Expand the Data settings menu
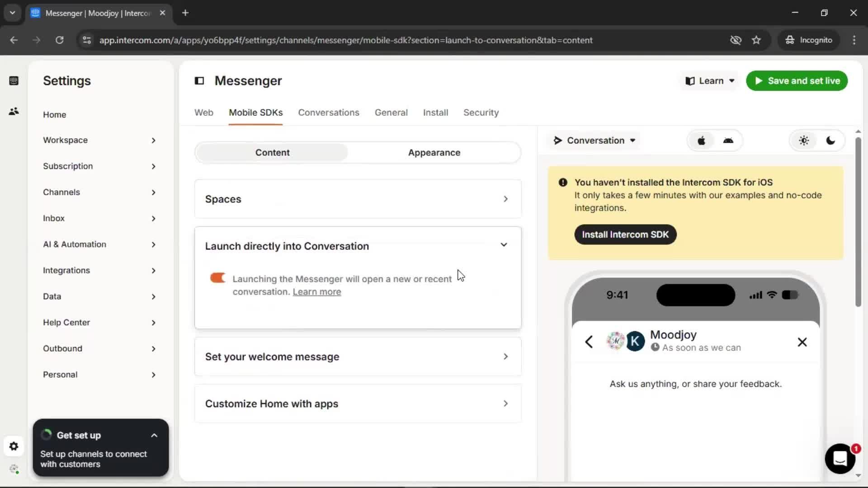868x488 pixels. coord(99,297)
